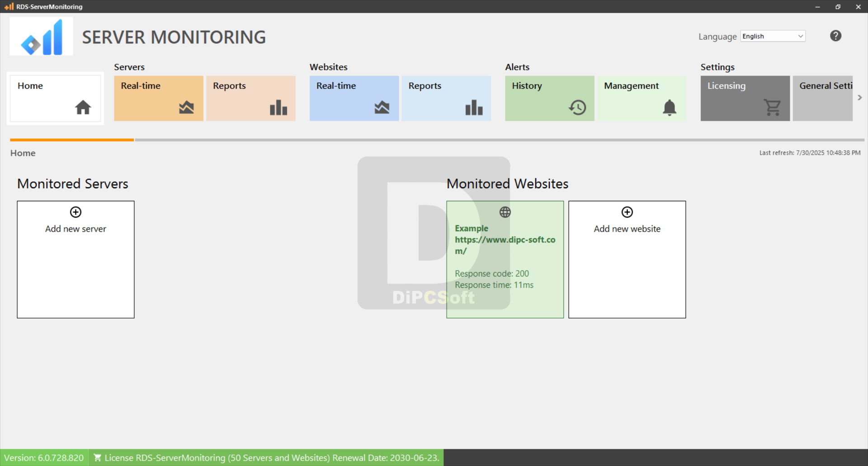
Task: Open the General Settings tile
Action: [x=822, y=98]
